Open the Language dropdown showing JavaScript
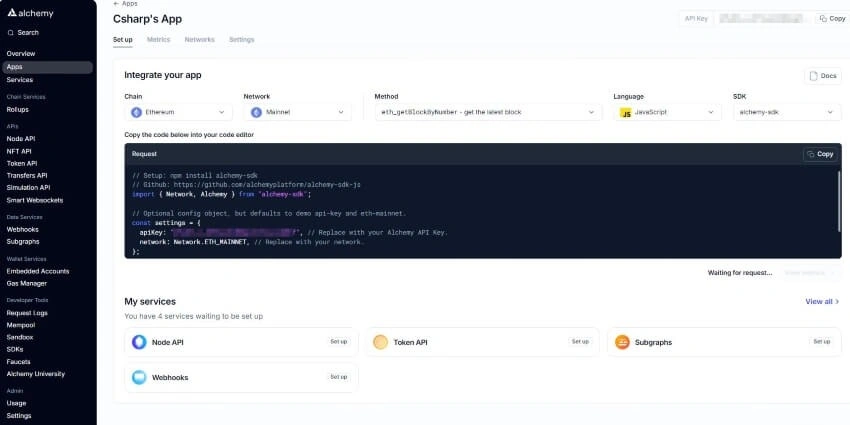 coord(667,112)
